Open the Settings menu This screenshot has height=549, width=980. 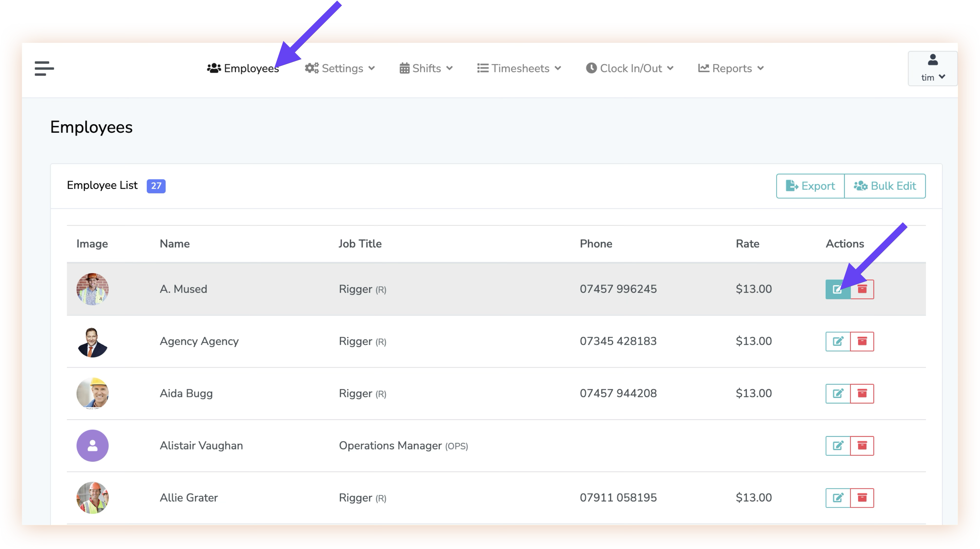[x=340, y=68]
